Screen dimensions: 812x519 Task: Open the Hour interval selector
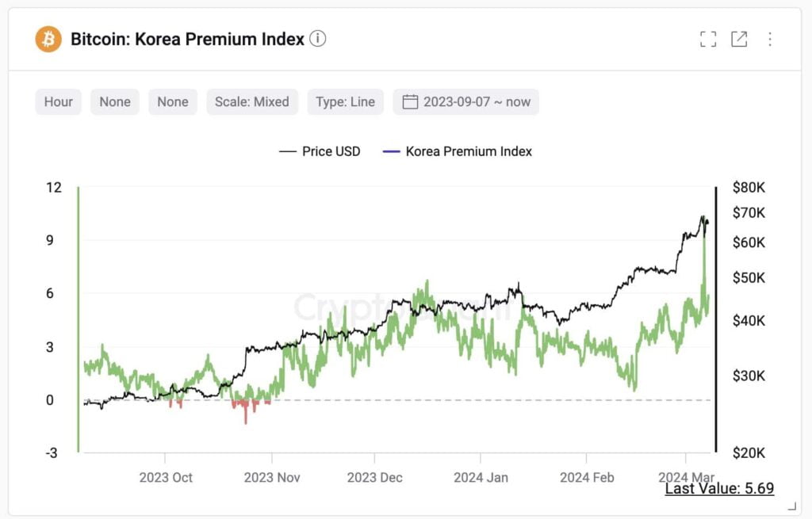[58, 101]
